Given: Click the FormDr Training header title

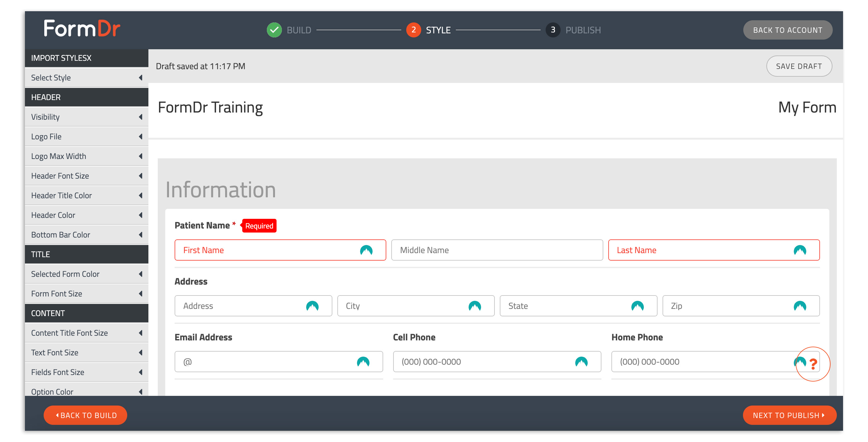Looking at the screenshot, I should [x=210, y=108].
